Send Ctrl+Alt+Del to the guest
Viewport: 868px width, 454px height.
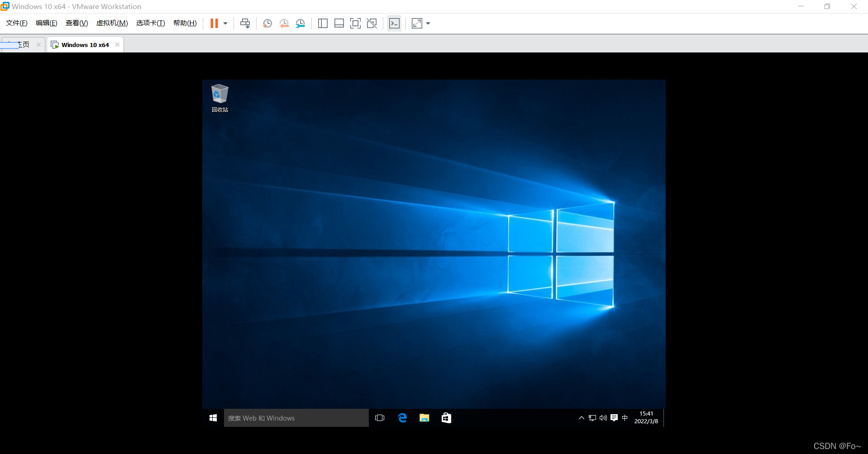pyautogui.click(x=245, y=23)
